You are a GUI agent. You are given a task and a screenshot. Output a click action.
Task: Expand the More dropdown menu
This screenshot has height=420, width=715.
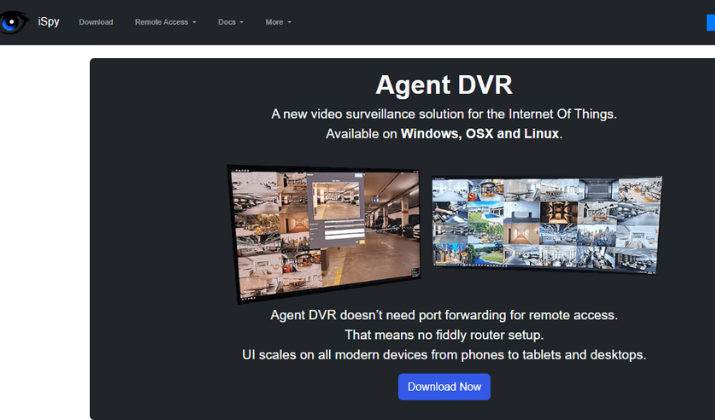point(278,22)
